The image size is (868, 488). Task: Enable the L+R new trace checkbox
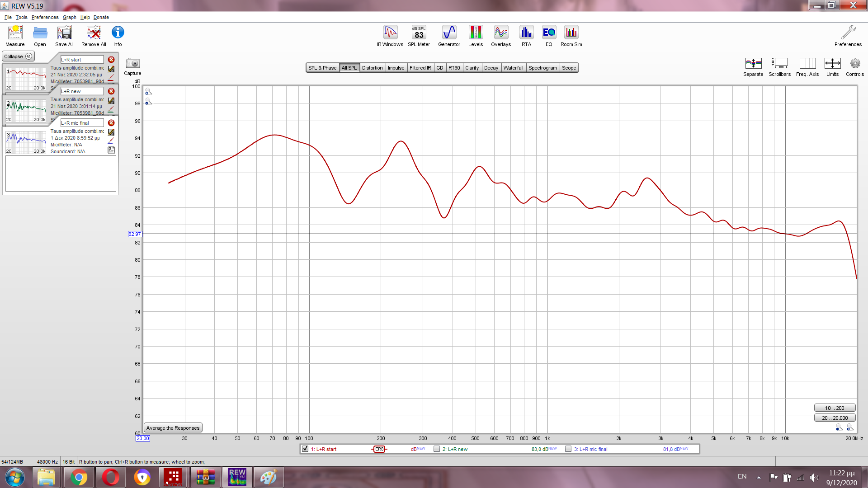click(437, 449)
